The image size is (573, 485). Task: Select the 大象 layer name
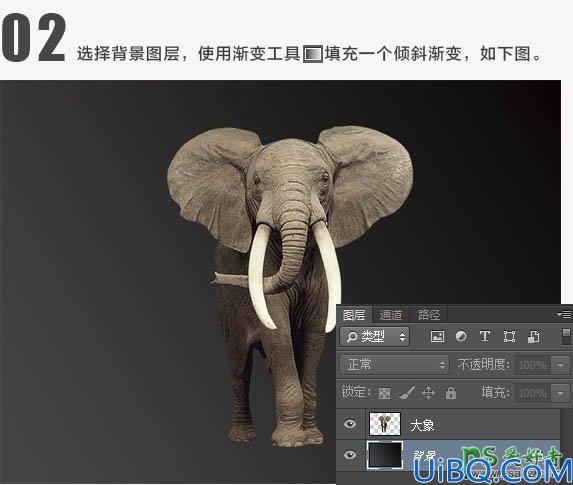422,425
